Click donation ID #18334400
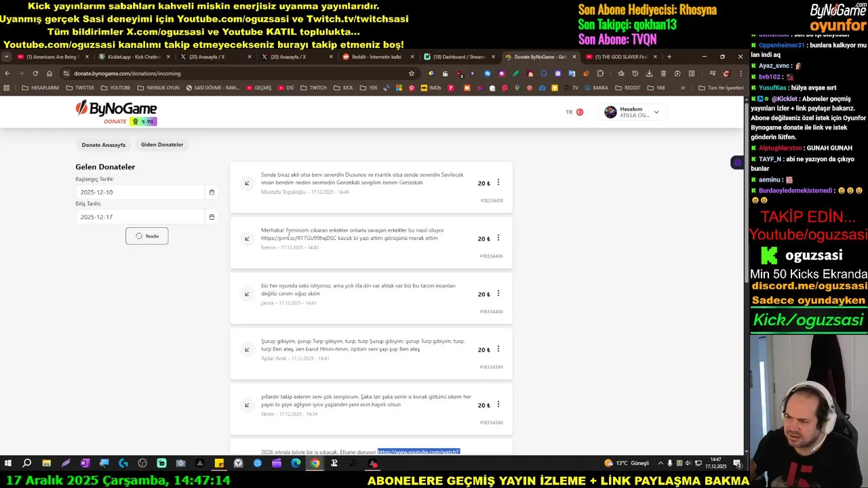Image resolution: width=868 pixels, height=488 pixels. (x=492, y=312)
